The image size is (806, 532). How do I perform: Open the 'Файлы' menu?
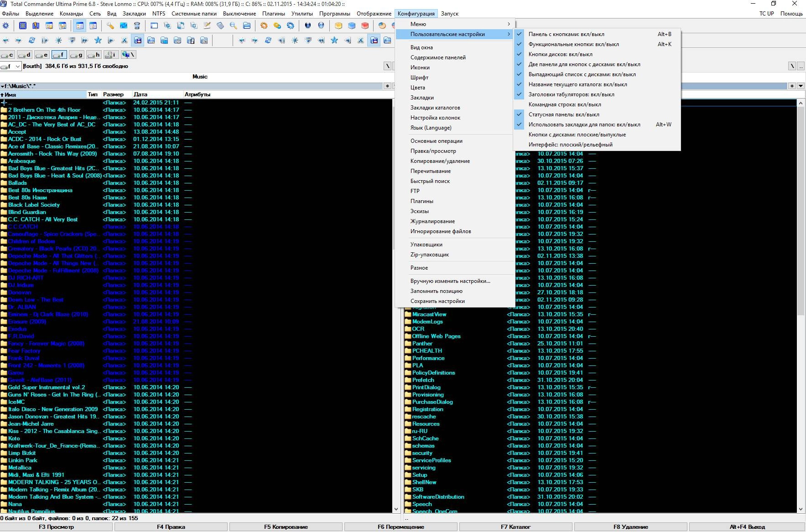coord(10,14)
